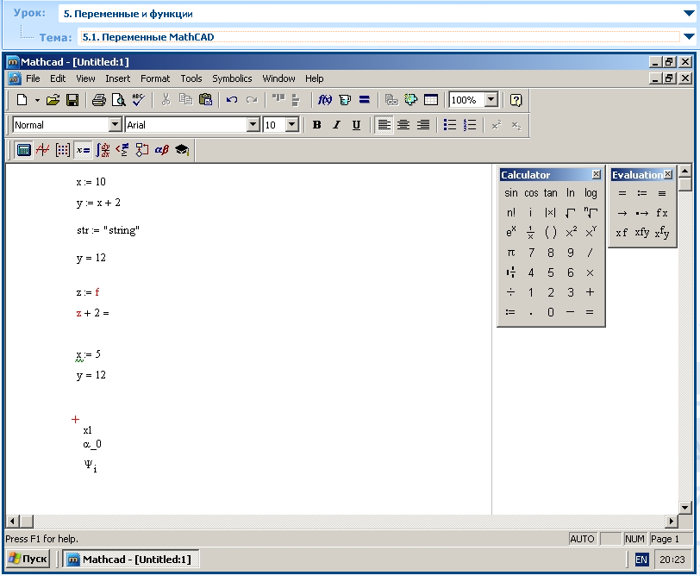The height and width of the screenshot is (588, 700).
Task: Close the Evaluation palette
Action: click(x=668, y=174)
